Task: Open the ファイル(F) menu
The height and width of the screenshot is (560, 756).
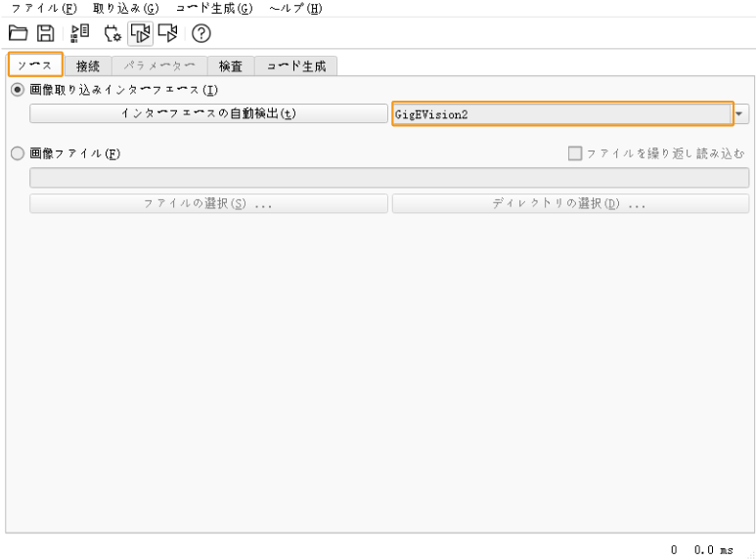Action: coord(43,8)
